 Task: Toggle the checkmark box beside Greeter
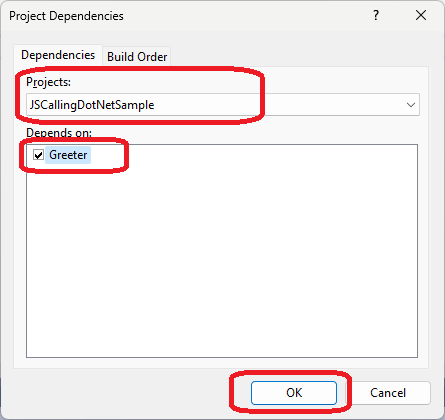[x=38, y=155]
